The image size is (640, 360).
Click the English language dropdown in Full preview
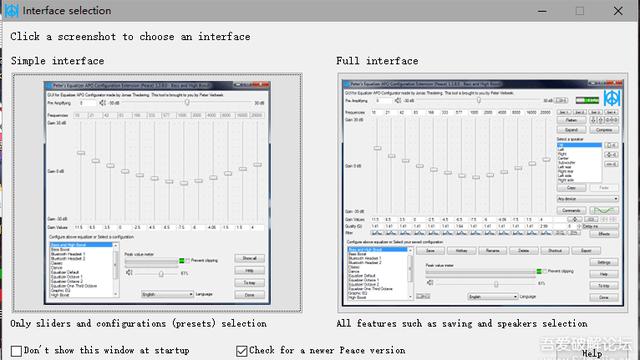pyautogui.click(x=493, y=297)
